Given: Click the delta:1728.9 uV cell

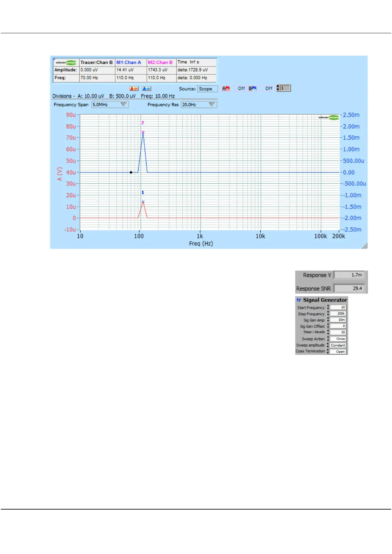Looking at the screenshot, I should pos(196,70).
